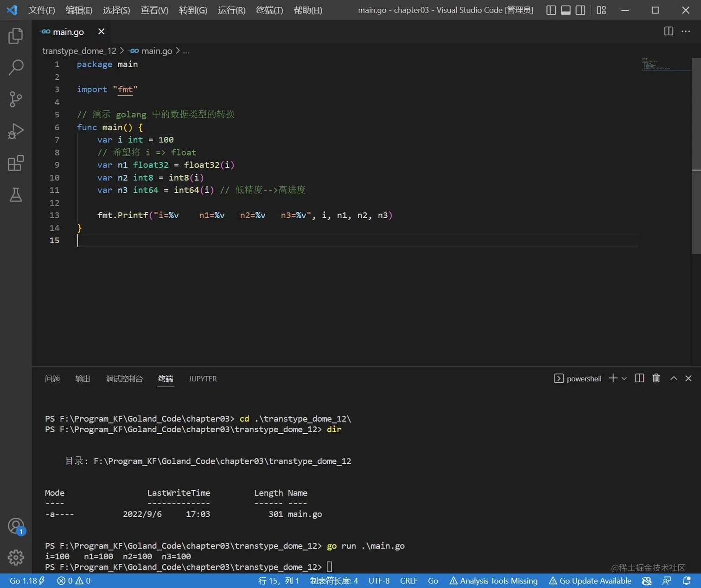Viewport: 701px width, 588px height.
Task: Open terminal launch profile dropdown arrow
Action: coord(624,379)
